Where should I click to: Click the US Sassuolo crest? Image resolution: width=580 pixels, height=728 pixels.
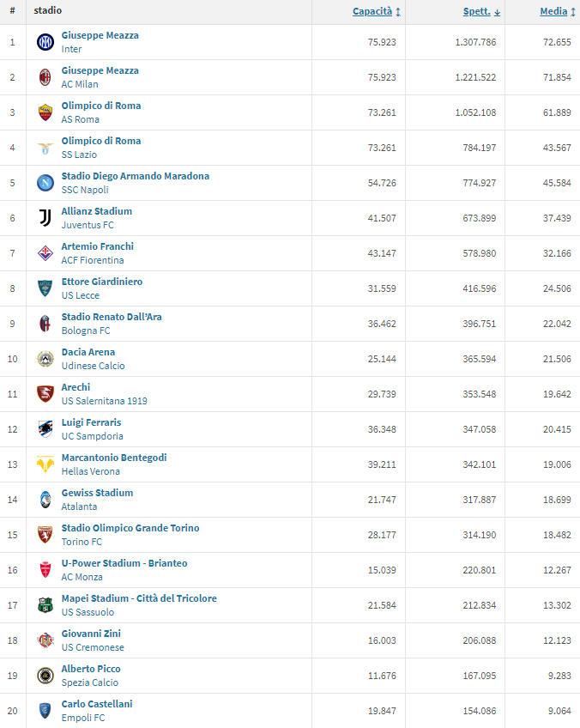[x=45, y=605]
